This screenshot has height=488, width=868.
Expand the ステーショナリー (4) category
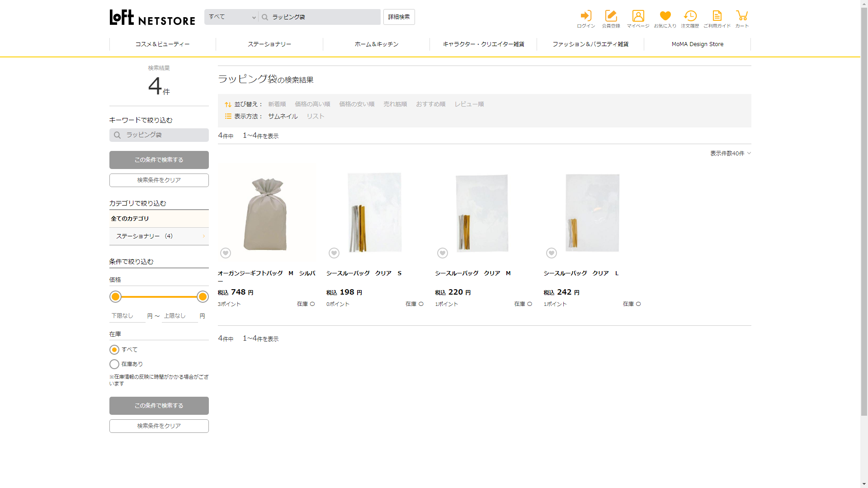pos(159,236)
